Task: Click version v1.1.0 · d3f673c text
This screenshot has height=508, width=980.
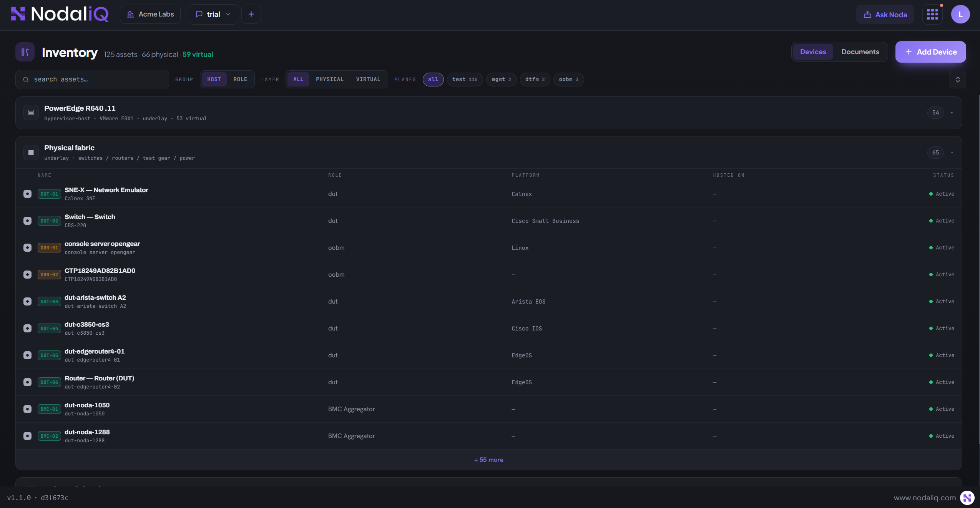Action: coord(38,498)
